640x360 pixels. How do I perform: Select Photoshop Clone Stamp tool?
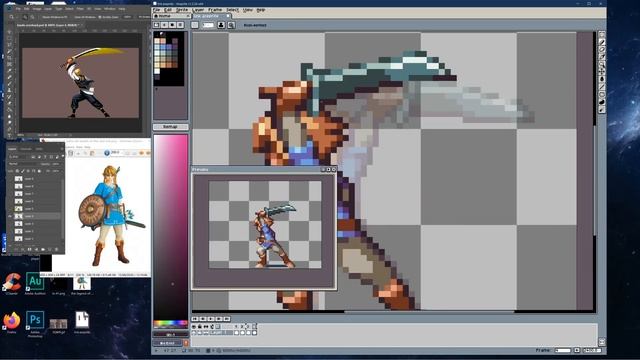tap(9, 90)
